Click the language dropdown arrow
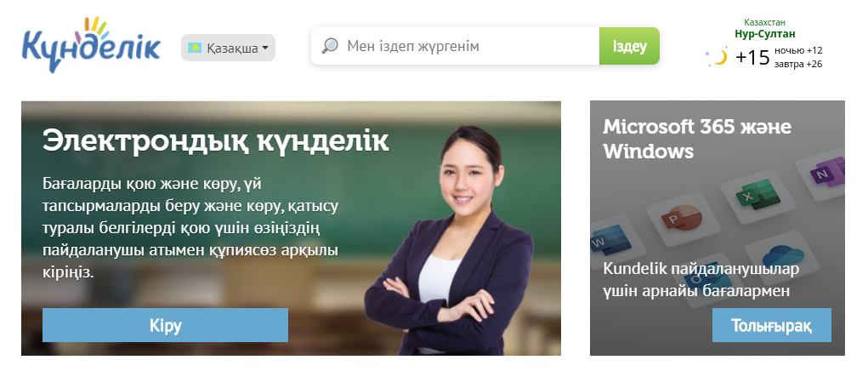Viewport: 868px width, 377px height. click(265, 48)
